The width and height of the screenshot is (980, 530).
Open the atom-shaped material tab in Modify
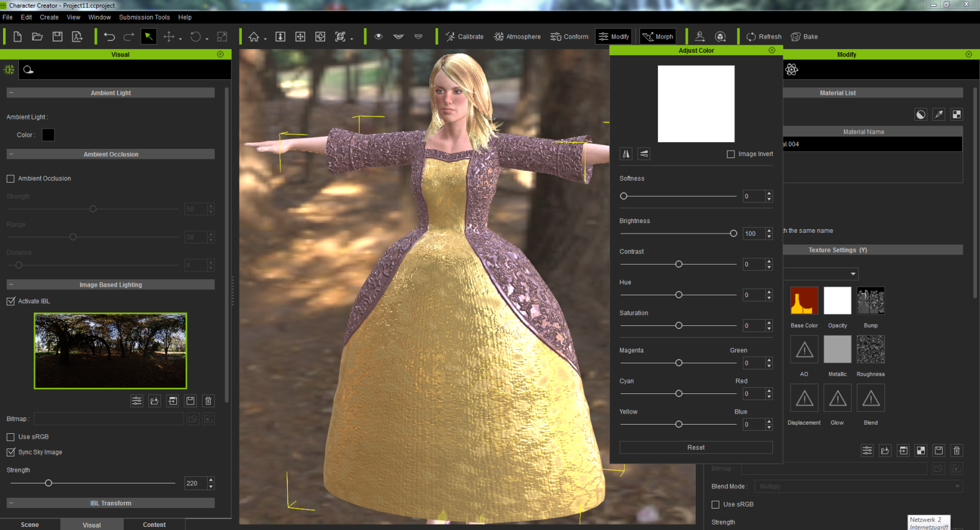pos(791,70)
